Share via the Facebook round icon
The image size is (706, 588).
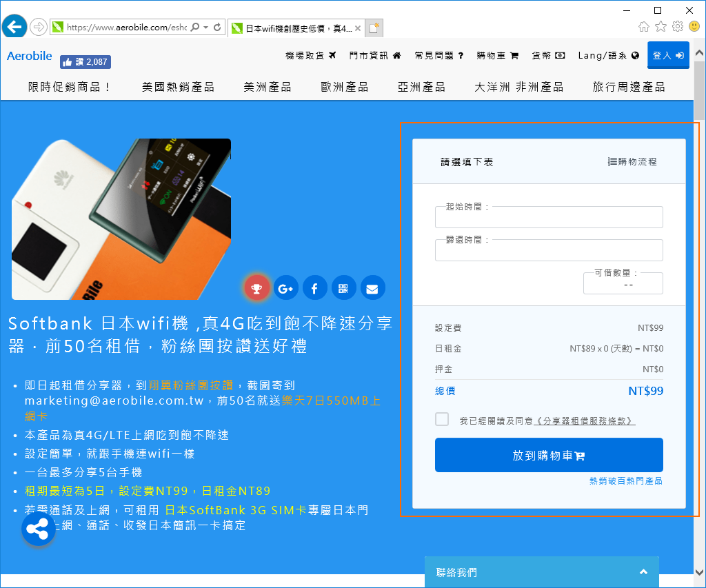tap(314, 287)
